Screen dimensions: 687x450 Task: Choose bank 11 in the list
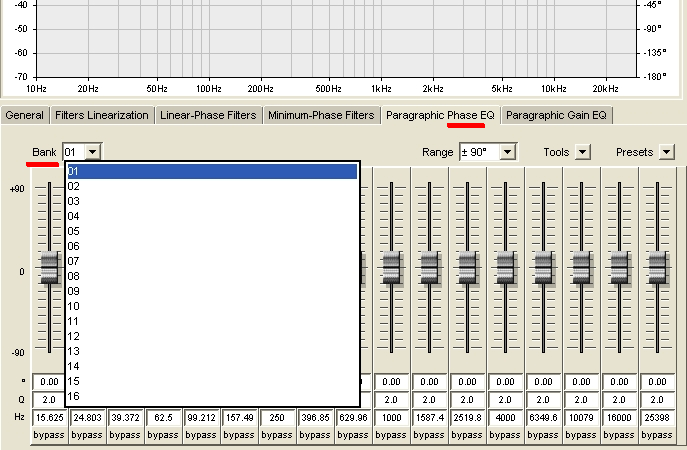tap(212, 321)
